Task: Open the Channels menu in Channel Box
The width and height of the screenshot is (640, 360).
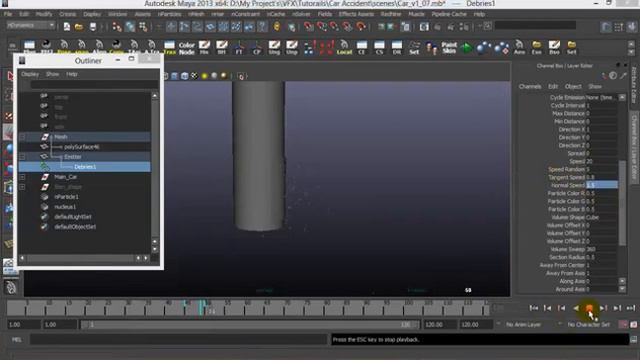Action: tap(530, 87)
